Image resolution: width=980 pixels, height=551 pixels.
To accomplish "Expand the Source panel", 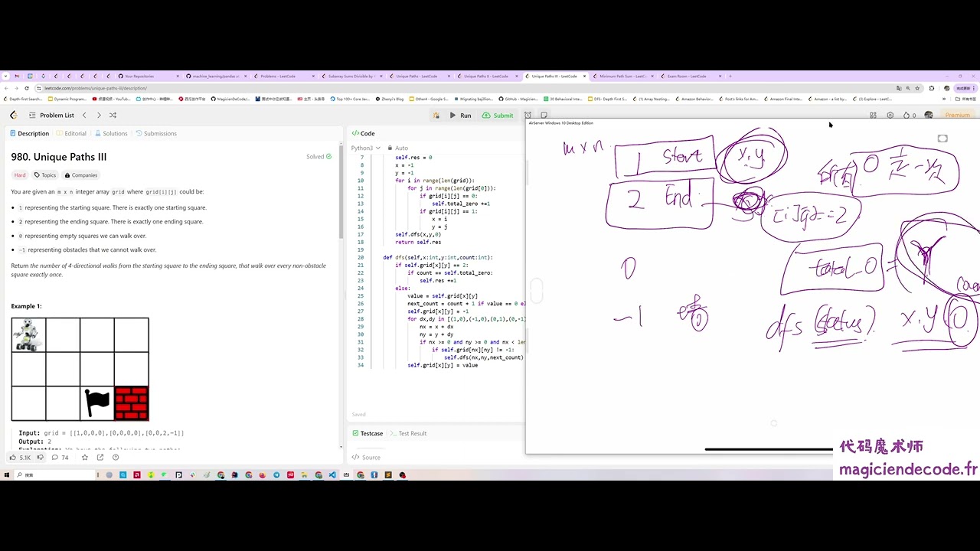I will (366, 458).
